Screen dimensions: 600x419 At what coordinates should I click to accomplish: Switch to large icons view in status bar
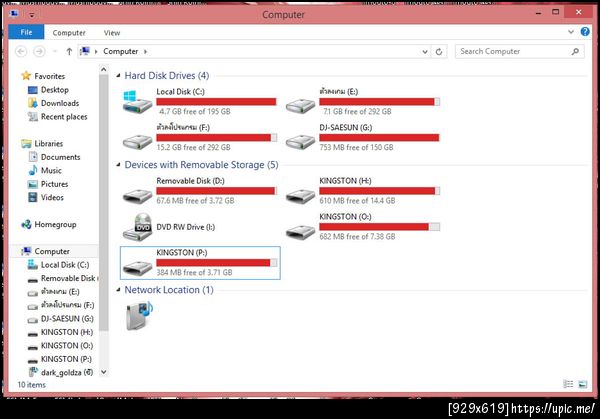click(x=582, y=384)
